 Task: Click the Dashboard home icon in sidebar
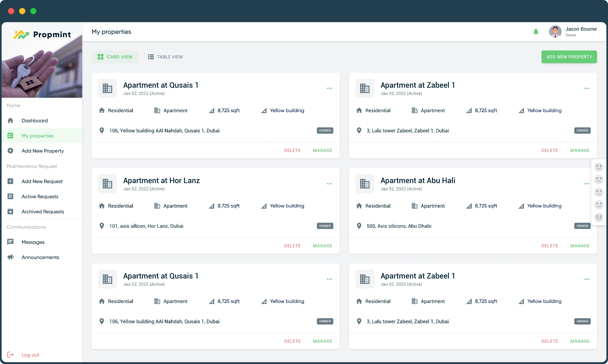pyautogui.click(x=10, y=121)
